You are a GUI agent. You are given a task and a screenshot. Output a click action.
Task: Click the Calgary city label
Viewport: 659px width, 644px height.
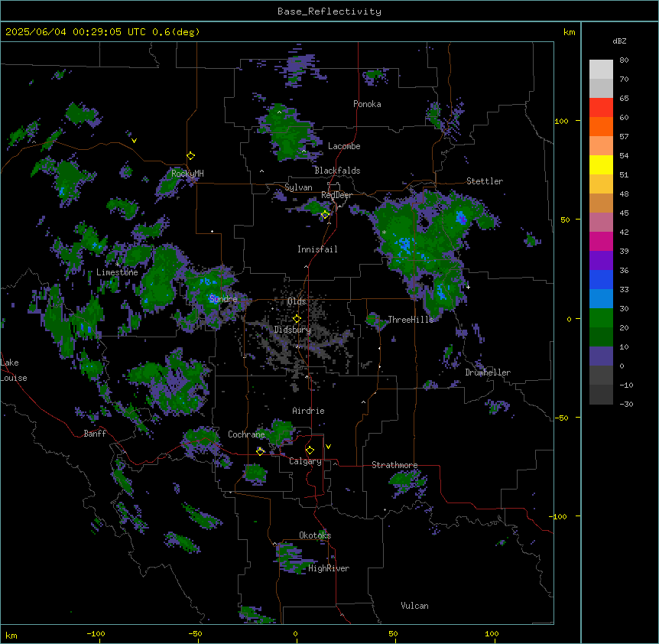coord(305,461)
